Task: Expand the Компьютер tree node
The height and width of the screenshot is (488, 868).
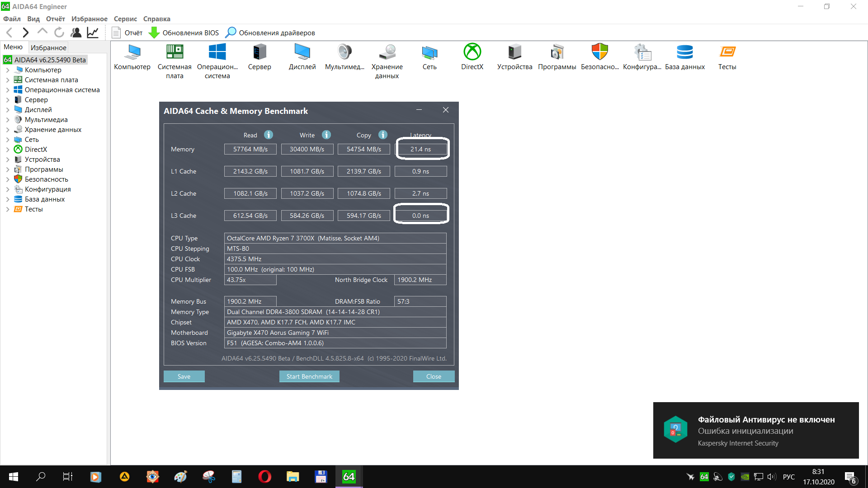Action: pyautogui.click(x=8, y=70)
